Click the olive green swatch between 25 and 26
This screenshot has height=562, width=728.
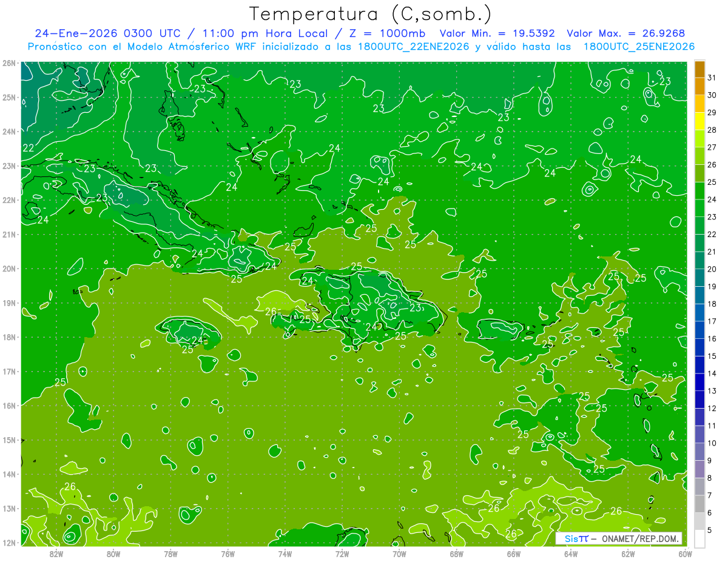click(700, 173)
